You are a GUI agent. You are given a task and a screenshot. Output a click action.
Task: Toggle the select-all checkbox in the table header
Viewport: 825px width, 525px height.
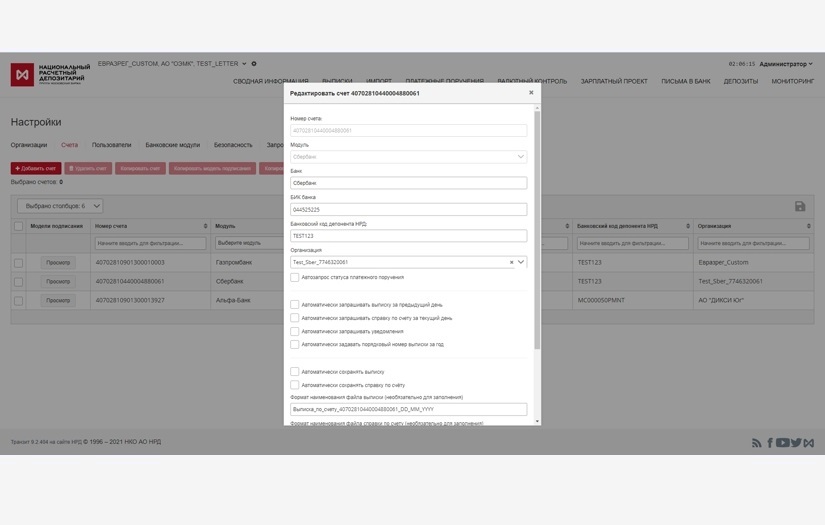[18, 226]
